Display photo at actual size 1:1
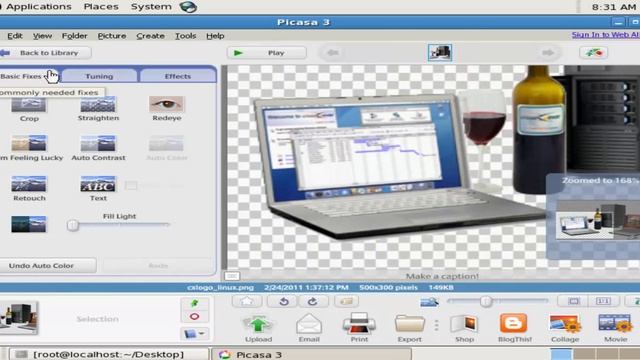Viewport: 640px width, 360px height. coord(603,301)
